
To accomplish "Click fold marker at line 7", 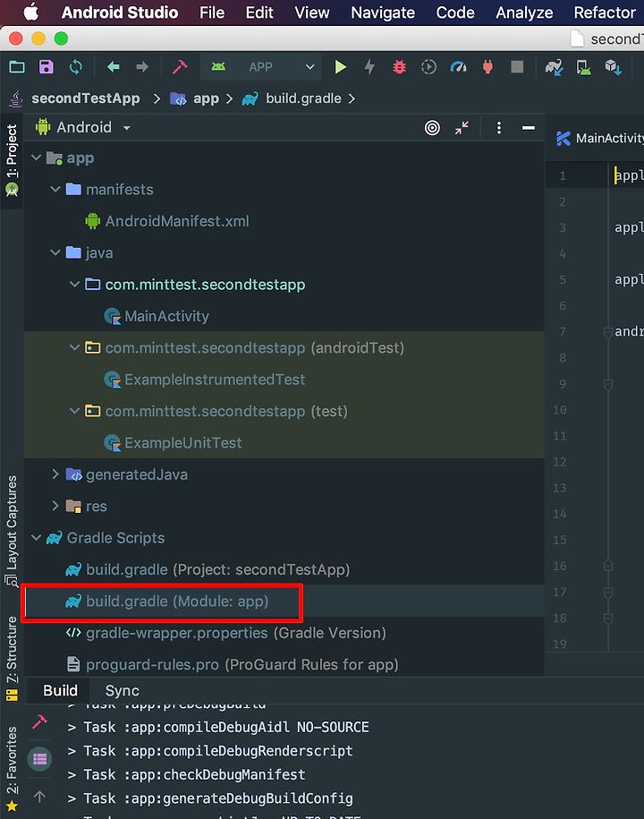I will [x=608, y=332].
